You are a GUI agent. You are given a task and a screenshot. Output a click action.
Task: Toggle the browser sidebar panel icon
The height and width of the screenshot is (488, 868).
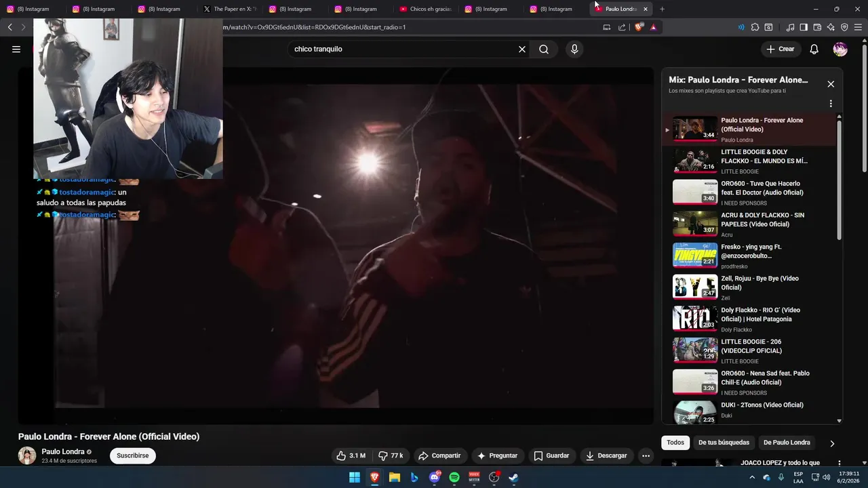[x=804, y=27]
